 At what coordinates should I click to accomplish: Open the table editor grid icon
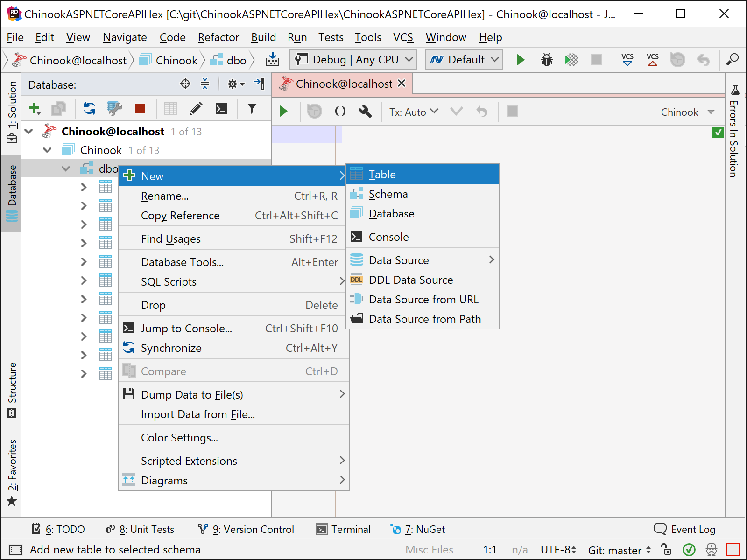click(x=171, y=109)
